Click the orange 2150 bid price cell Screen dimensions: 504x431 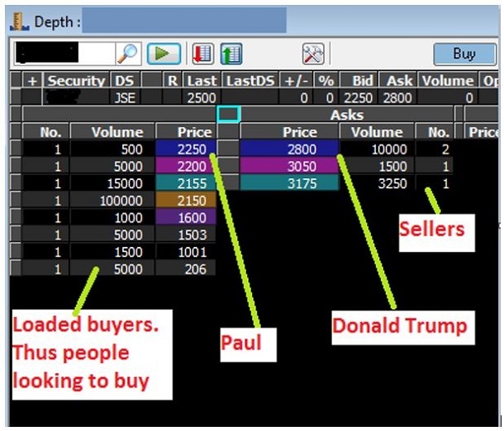(x=186, y=201)
